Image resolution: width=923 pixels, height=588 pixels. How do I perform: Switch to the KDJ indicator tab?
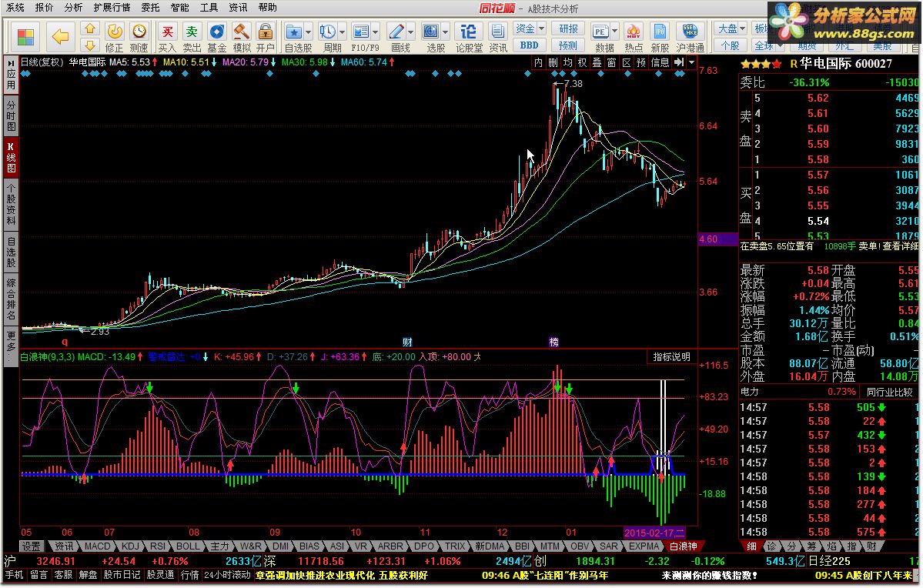[130, 546]
